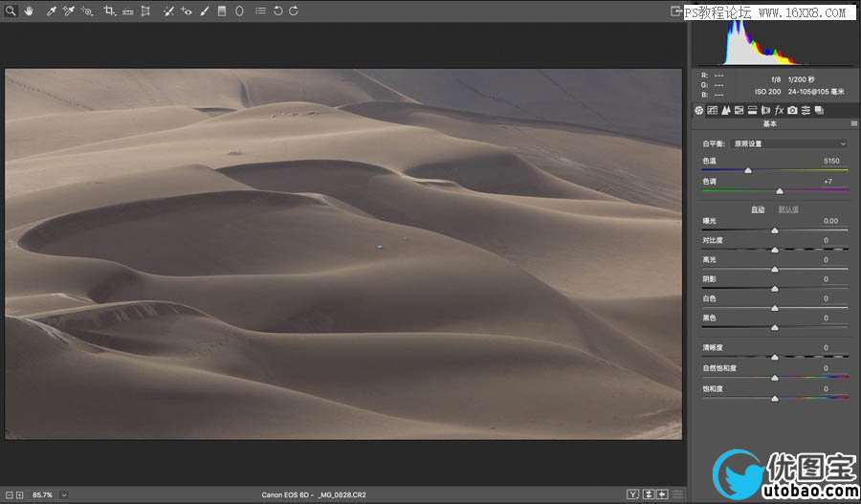
Task: Open the Snapshots panel tab
Action: (x=819, y=110)
